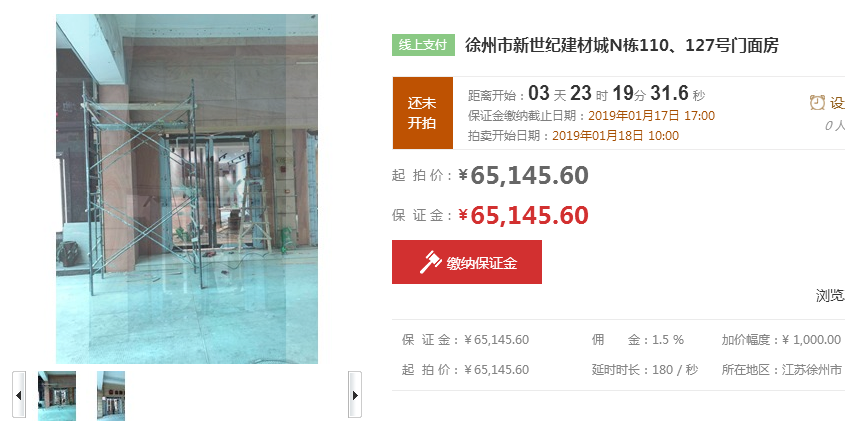The image size is (845, 423).
Task: Click the 佣金 1.5% commission info
Action: 638,339
